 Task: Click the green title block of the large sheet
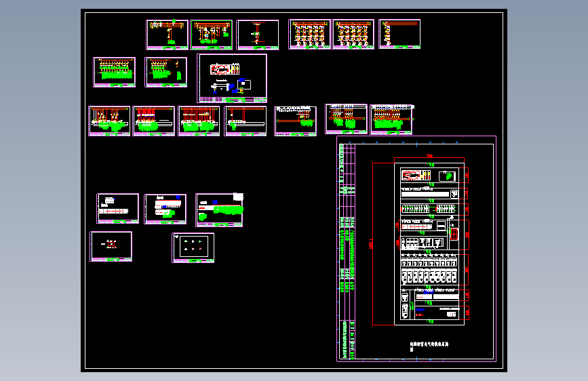point(347,252)
